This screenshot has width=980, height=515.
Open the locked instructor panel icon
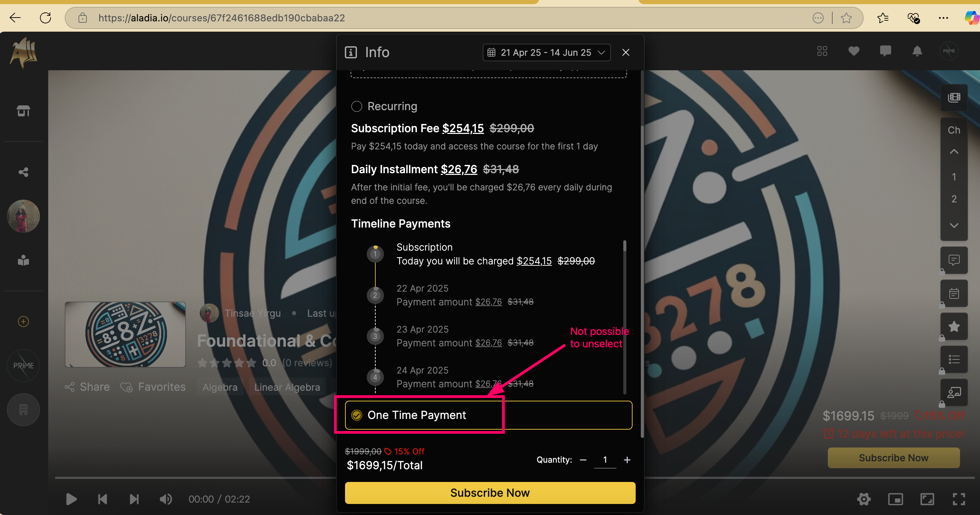[x=954, y=392]
